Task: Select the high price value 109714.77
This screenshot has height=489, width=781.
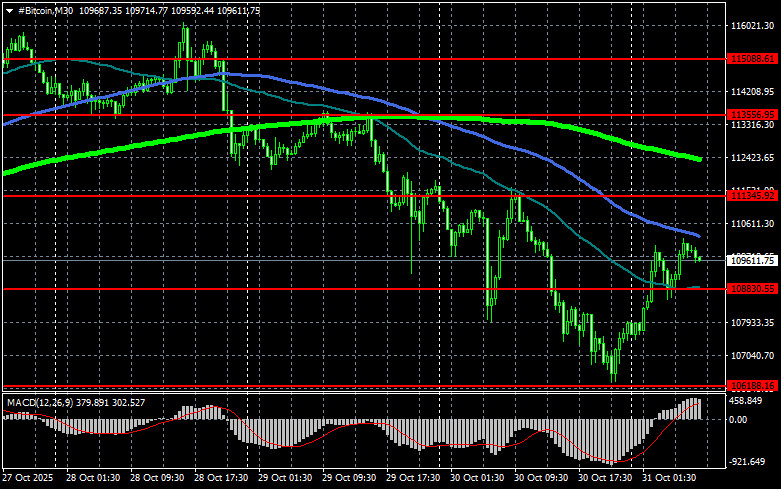Action: pyautogui.click(x=146, y=11)
